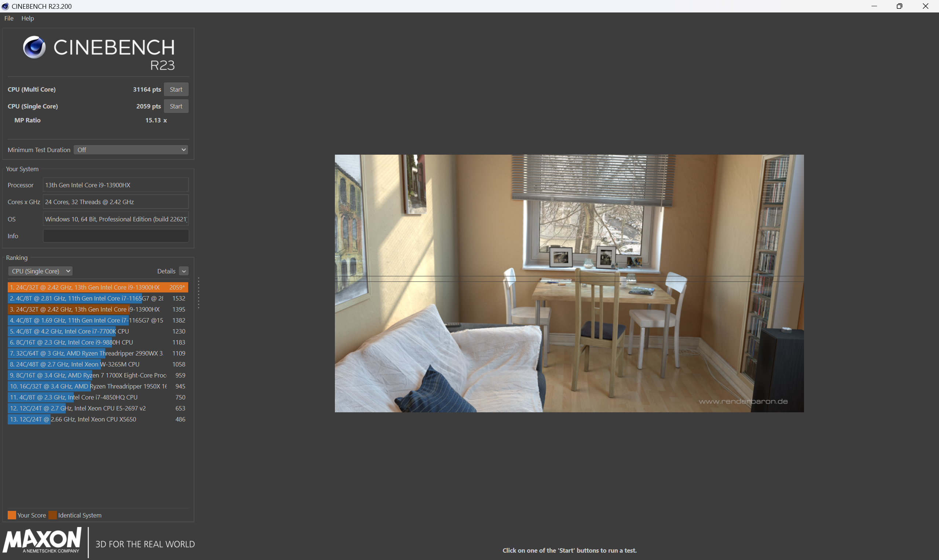Click the Processor field
Image resolution: width=939 pixels, height=560 pixels.
(116, 185)
